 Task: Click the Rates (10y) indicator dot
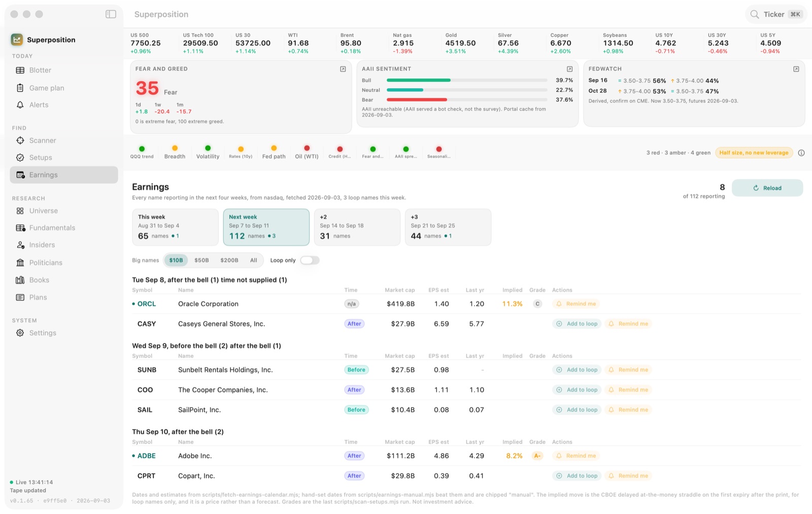coord(241,149)
